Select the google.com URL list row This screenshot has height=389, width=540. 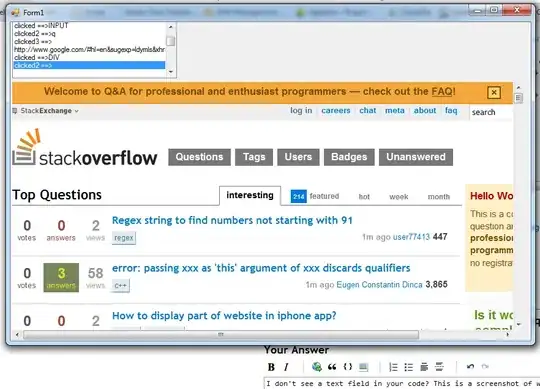tap(89, 50)
